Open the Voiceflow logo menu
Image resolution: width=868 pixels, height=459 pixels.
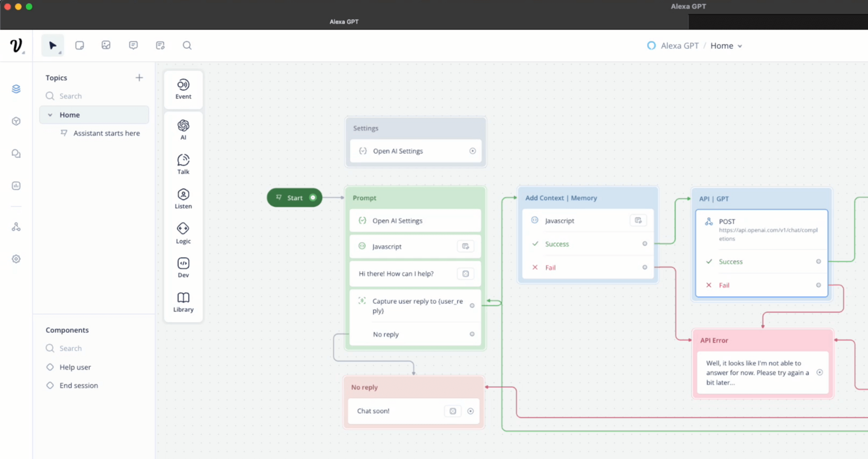tap(17, 45)
